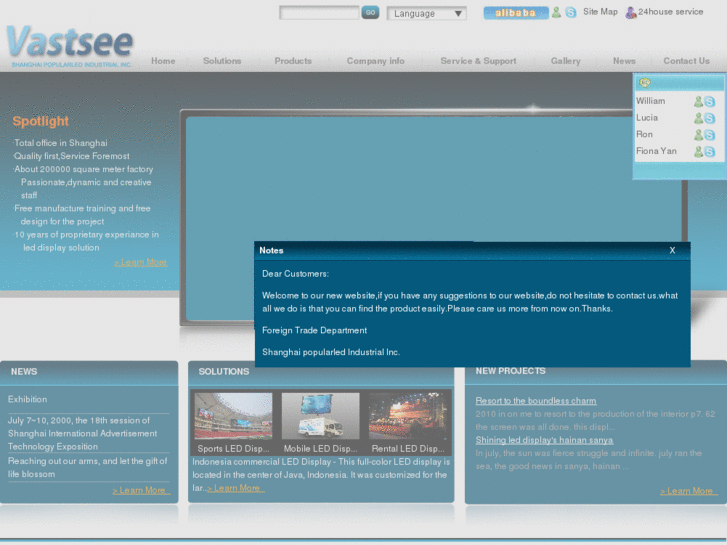Click 'Rental LED Disp...' caption text
This screenshot has width=727, height=545.
point(408,449)
